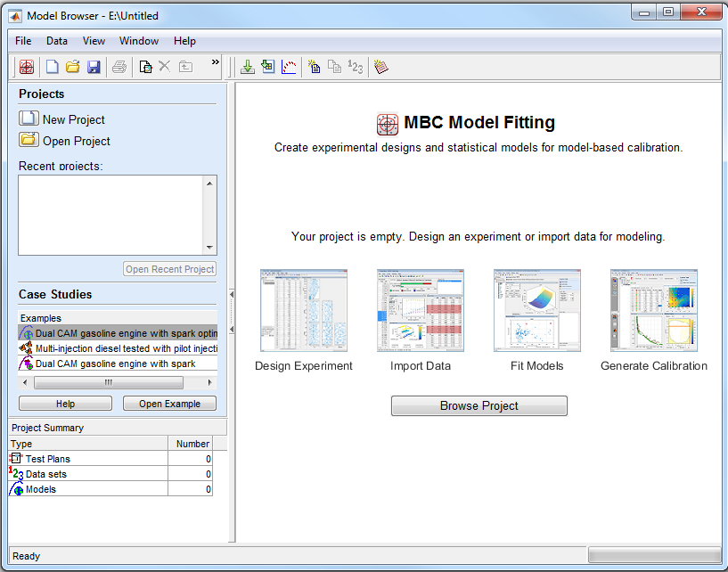This screenshot has width=728, height=572.
Task: Select the Data sets row in Project Summary
Action: point(110,474)
